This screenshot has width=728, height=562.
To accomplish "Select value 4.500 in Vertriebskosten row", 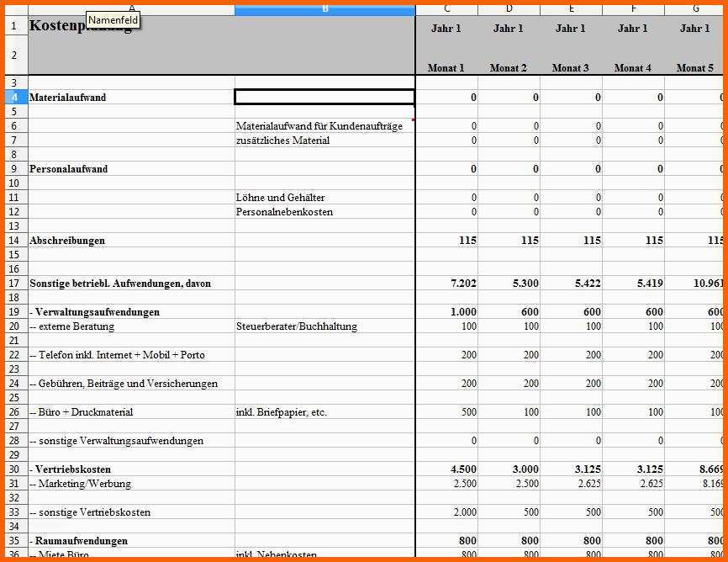I will [446, 469].
